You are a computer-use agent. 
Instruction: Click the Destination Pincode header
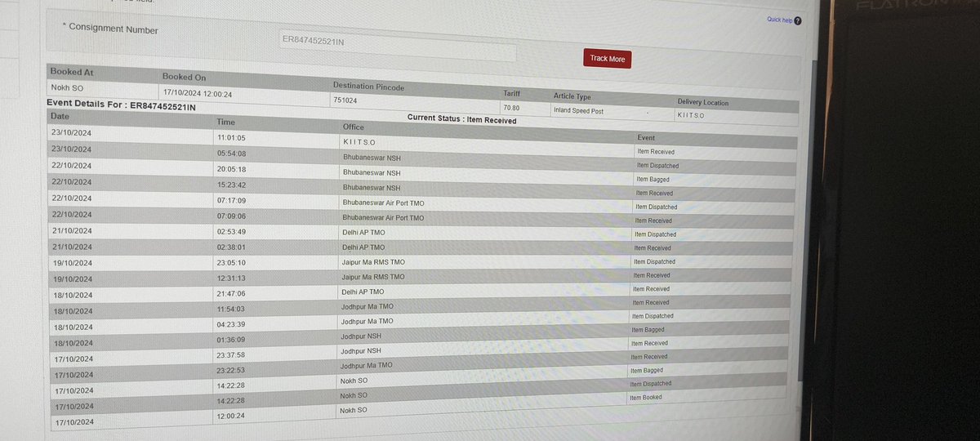tap(368, 87)
